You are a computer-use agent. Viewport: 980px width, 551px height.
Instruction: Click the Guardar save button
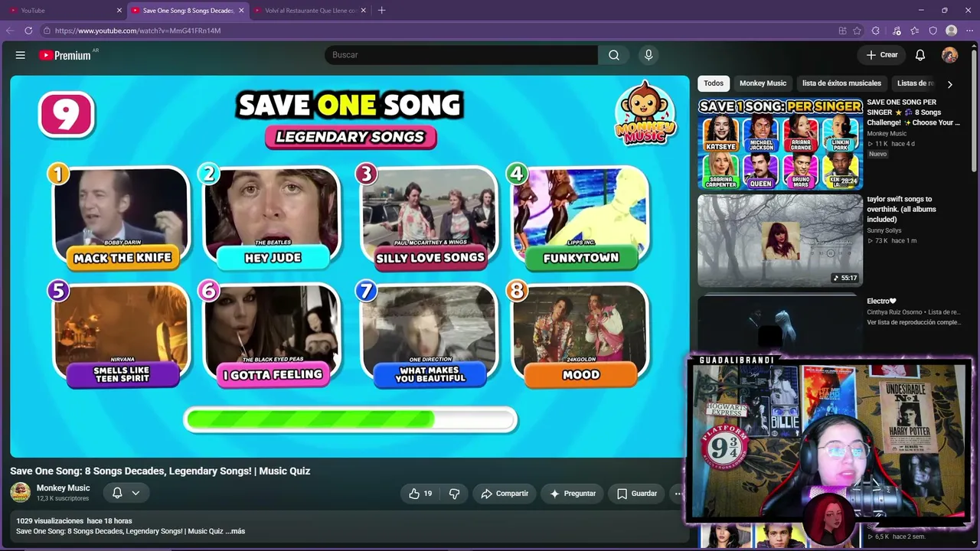tap(637, 494)
